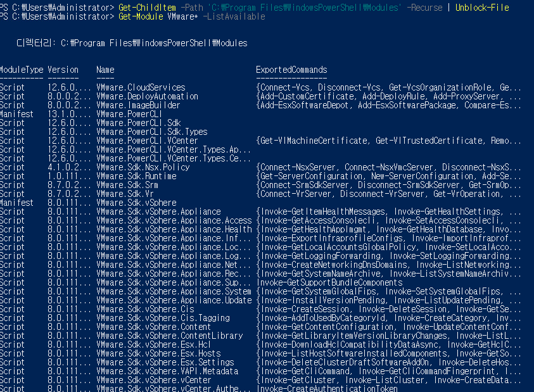The width and height of the screenshot is (534, 392).
Task: Click the VMware.Sdk.vSphere.Appliance.Health module name
Action: 174,229
